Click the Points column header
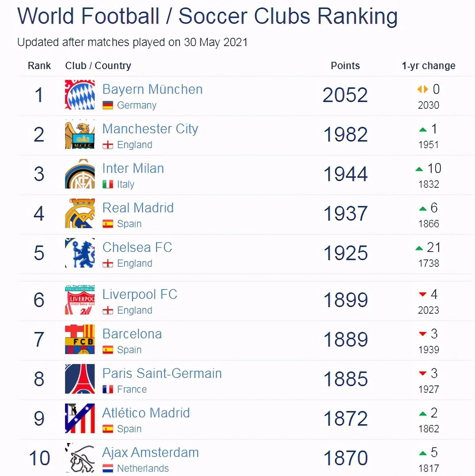The image size is (475, 476). coord(345,66)
